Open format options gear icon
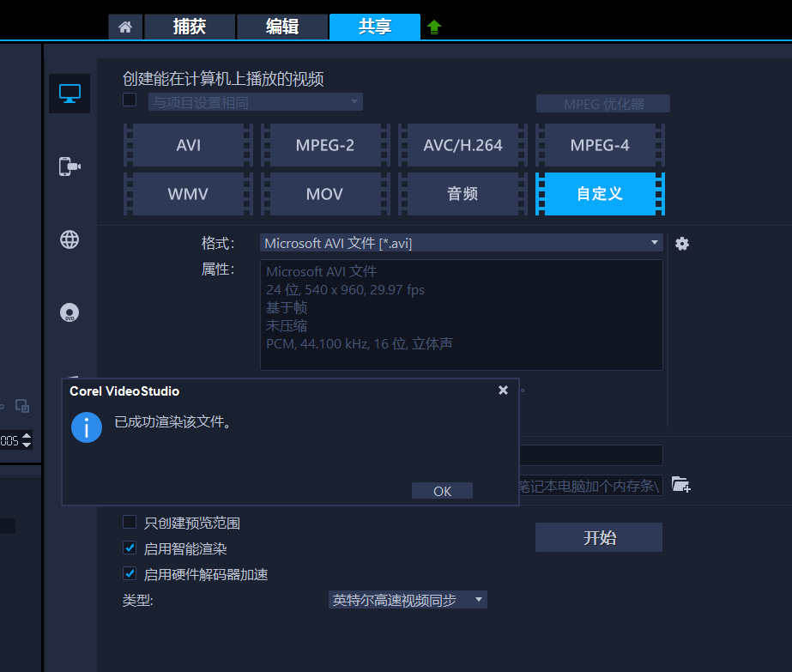 [x=682, y=244]
